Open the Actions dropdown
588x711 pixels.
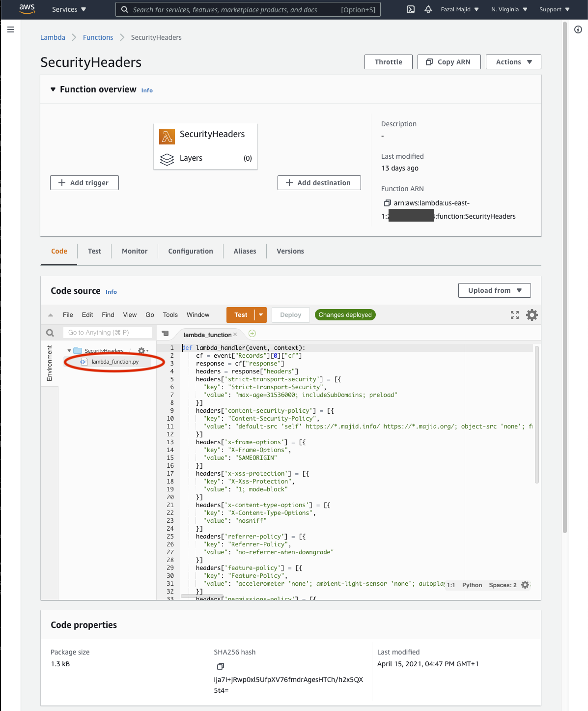513,62
